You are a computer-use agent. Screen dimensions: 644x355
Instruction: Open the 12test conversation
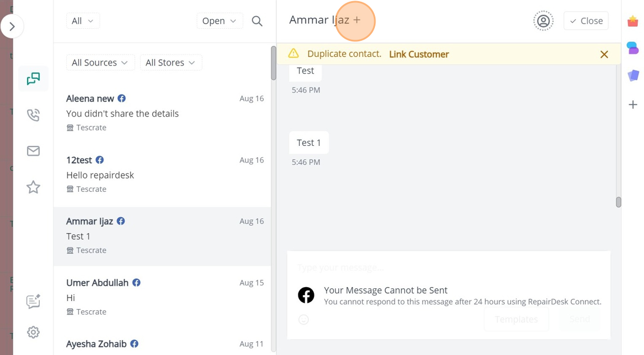click(162, 175)
